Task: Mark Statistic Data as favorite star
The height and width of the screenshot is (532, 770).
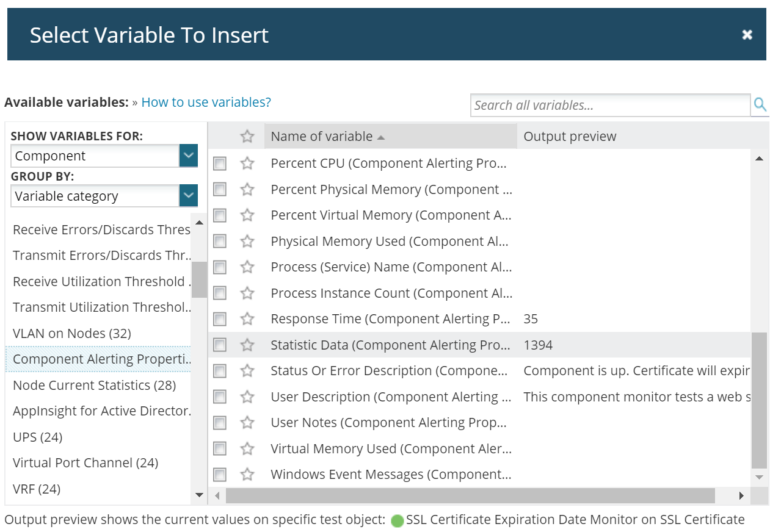Action: click(x=247, y=345)
